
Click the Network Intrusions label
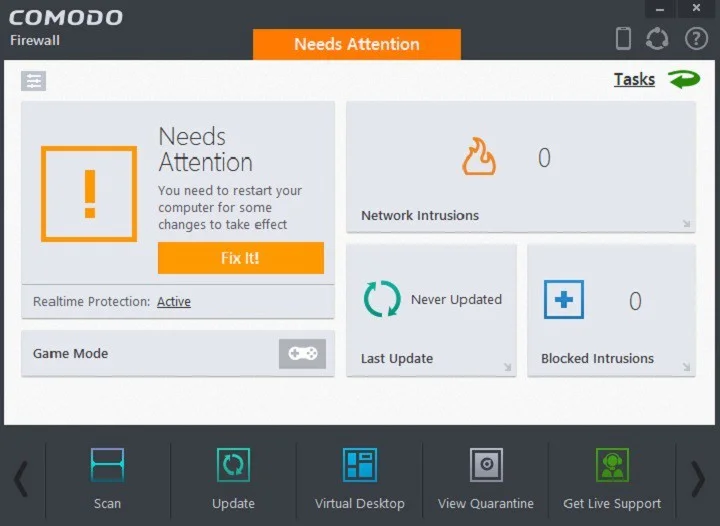(x=420, y=215)
